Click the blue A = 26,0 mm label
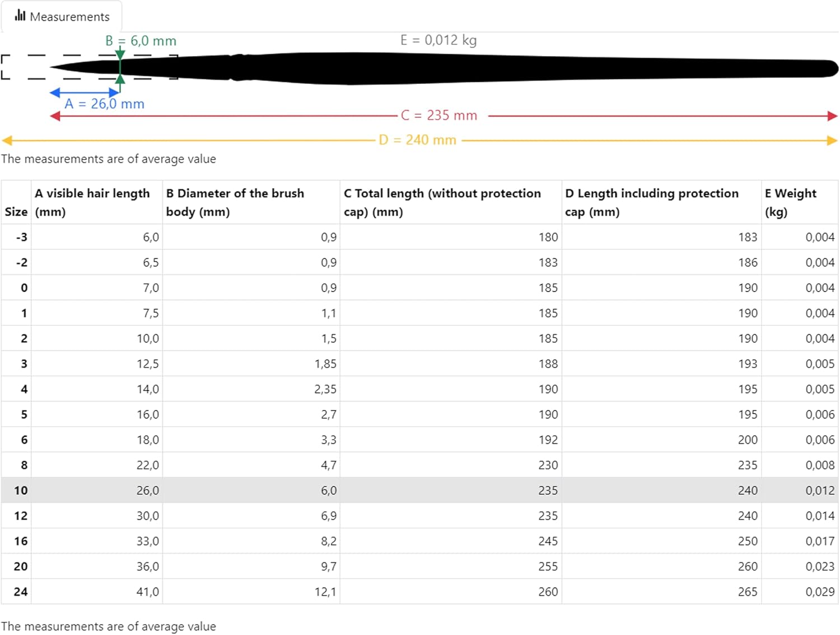 pyautogui.click(x=104, y=104)
